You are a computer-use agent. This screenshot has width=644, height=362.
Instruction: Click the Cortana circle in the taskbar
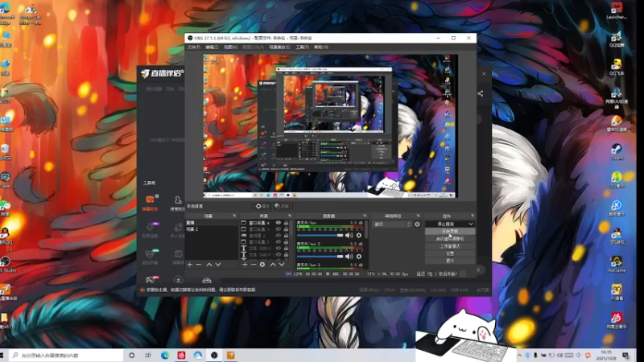pyautogui.click(x=131, y=355)
